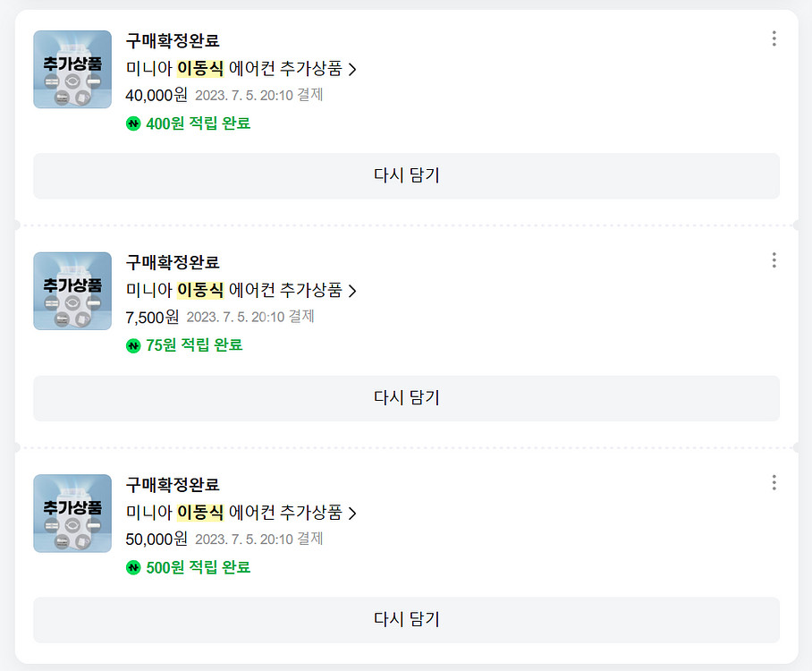812x671 pixels.
Task: Click the green N point icon beside 500원 적립 완료
Action: point(134,567)
